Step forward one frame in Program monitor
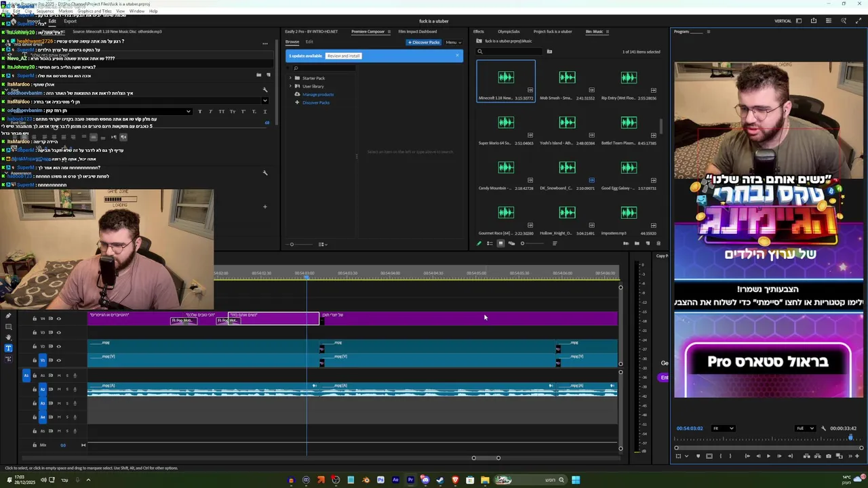Image resolution: width=868 pixels, height=488 pixels. [779, 456]
